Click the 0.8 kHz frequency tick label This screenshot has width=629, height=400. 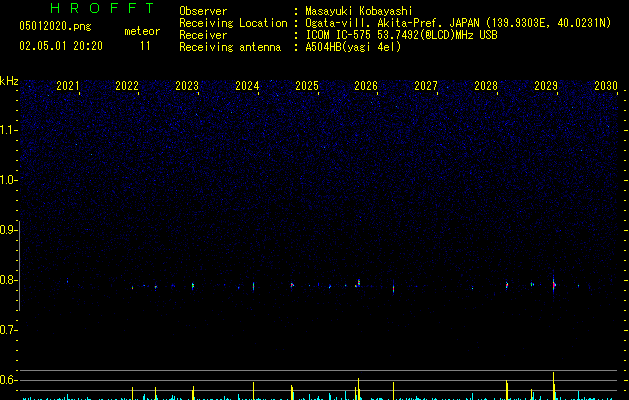8,280
